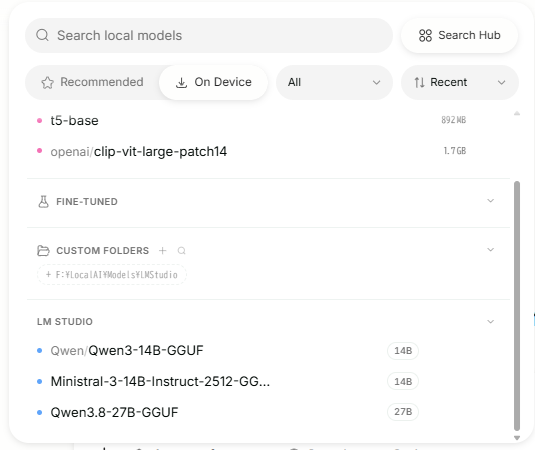The image size is (535, 450).
Task: Click the magnifier icon in search box
Action: pos(42,35)
